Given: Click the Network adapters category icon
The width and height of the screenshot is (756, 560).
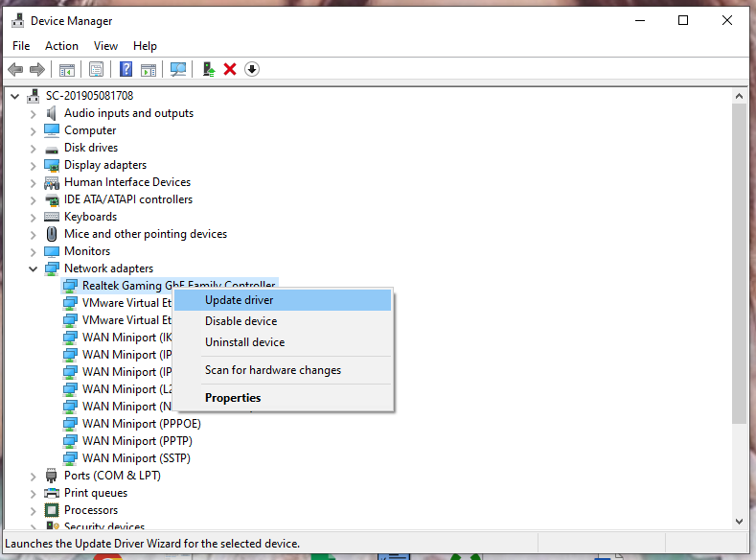Looking at the screenshot, I should coord(52,268).
